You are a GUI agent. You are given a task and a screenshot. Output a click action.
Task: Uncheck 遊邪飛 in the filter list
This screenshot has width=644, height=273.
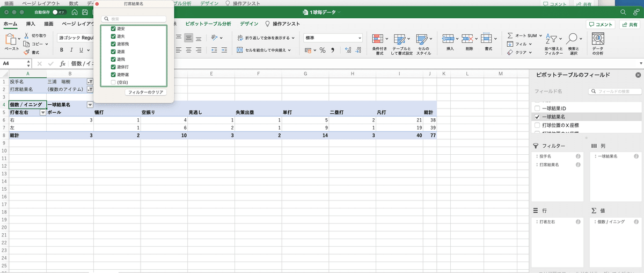pyautogui.click(x=113, y=44)
